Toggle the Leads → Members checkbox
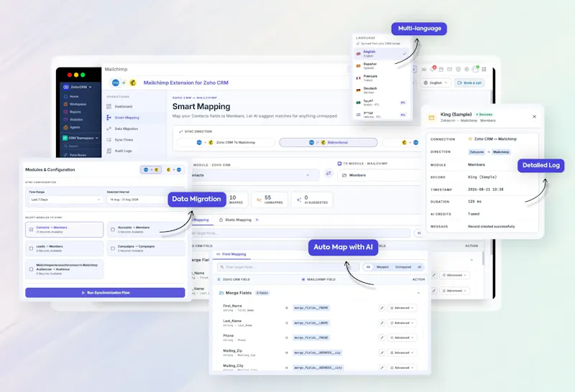Viewport: 575px width, 392px height. [31, 248]
